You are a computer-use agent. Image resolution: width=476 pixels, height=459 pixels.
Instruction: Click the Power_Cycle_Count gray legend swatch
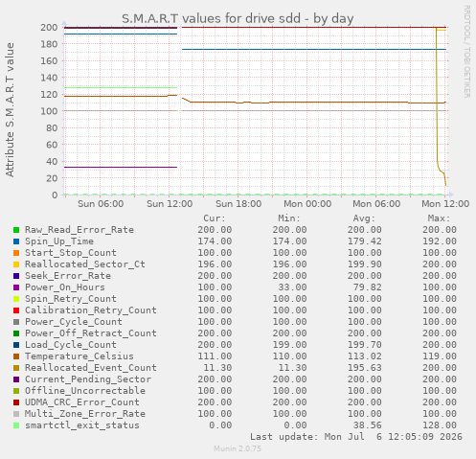(x=16, y=322)
